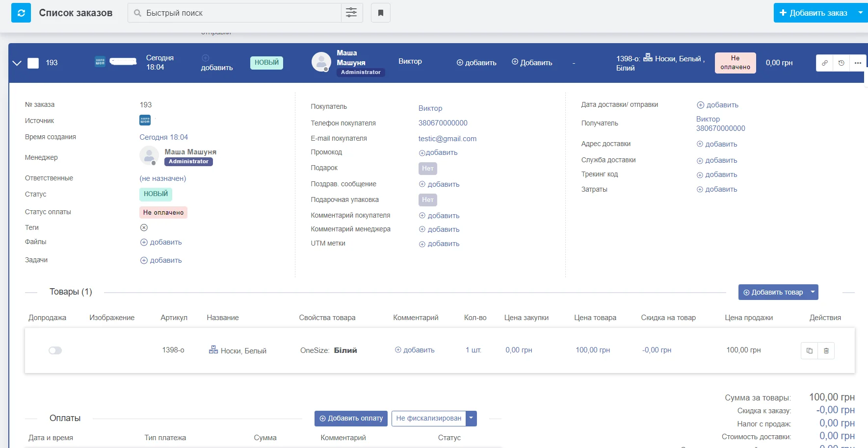
Task: Click the saved filters bookmark icon
Action: [x=380, y=13]
